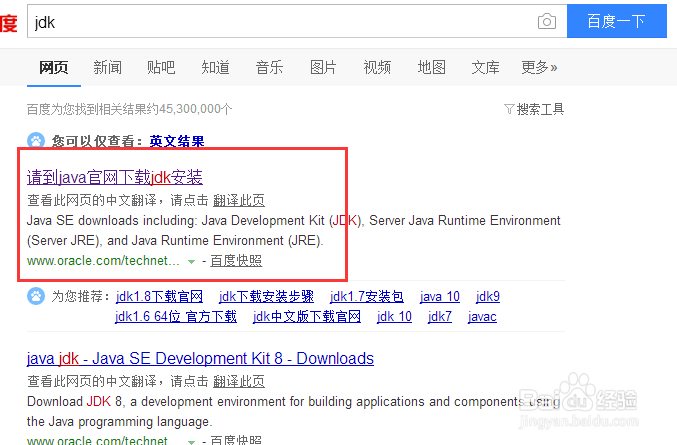
Task: Click the paw icon next to 您可以仅查看
Action: [x=36, y=140]
